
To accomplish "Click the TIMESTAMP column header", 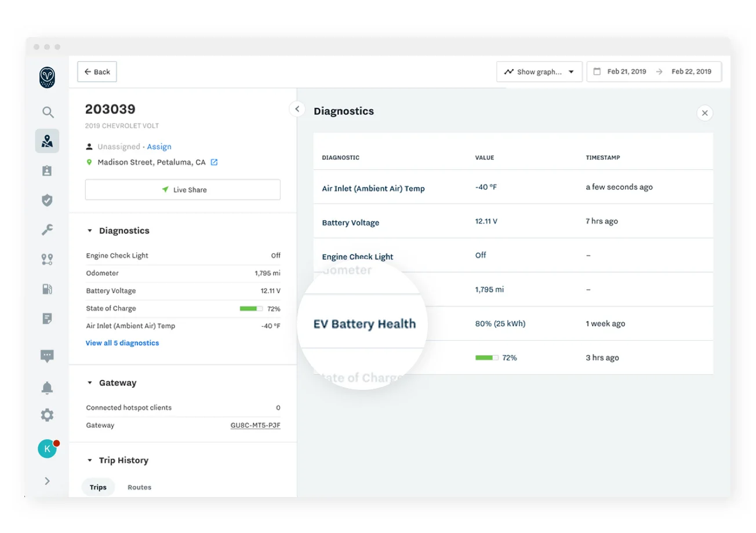I will [x=603, y=158].
